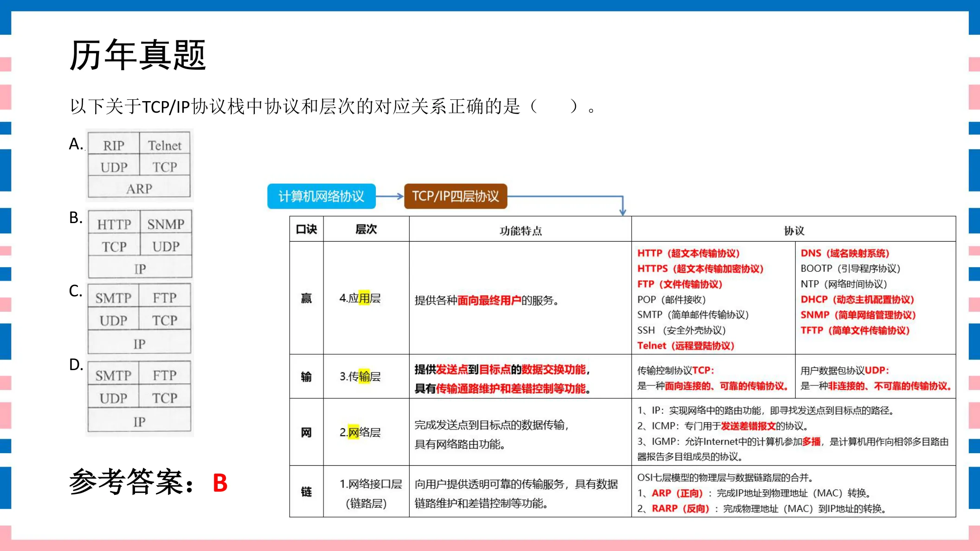This screenshot has height=551, width=980.
Task: Click 'HTTPS (超文本传输加密协议)' entry
Action: (x=700, y=269)
